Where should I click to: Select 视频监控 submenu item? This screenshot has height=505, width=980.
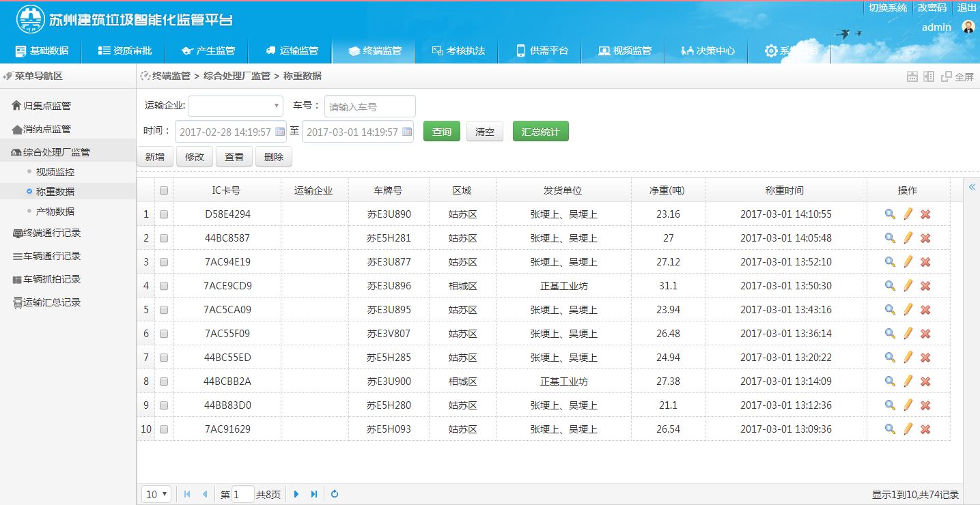coord(55,172)
